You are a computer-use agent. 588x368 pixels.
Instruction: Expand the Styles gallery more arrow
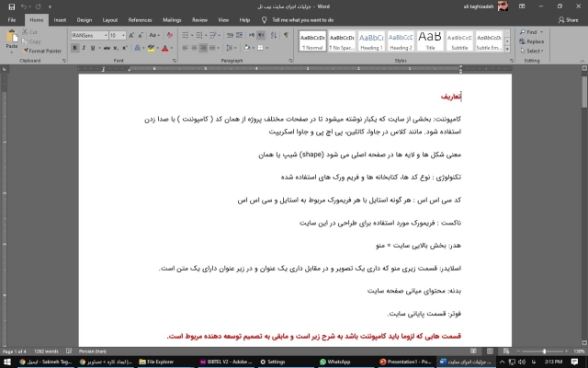point(507,49)
